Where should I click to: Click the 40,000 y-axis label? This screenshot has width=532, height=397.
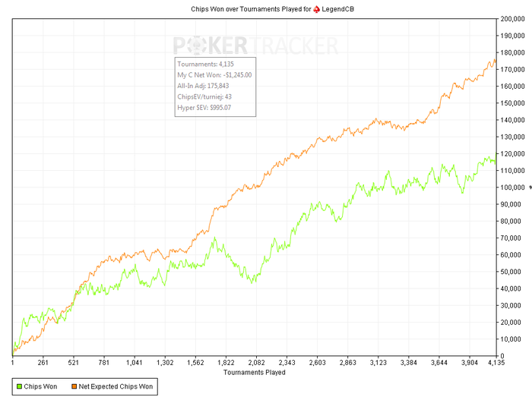coord(511,288)
